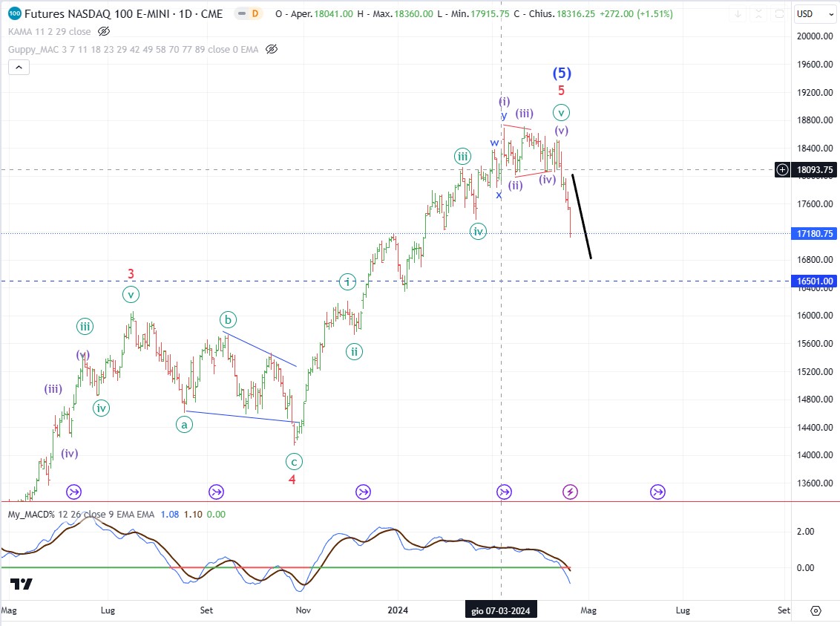Screen dimensions: 840x626
Task: Open chart settings gear icon
Action: tap(816, 610)
